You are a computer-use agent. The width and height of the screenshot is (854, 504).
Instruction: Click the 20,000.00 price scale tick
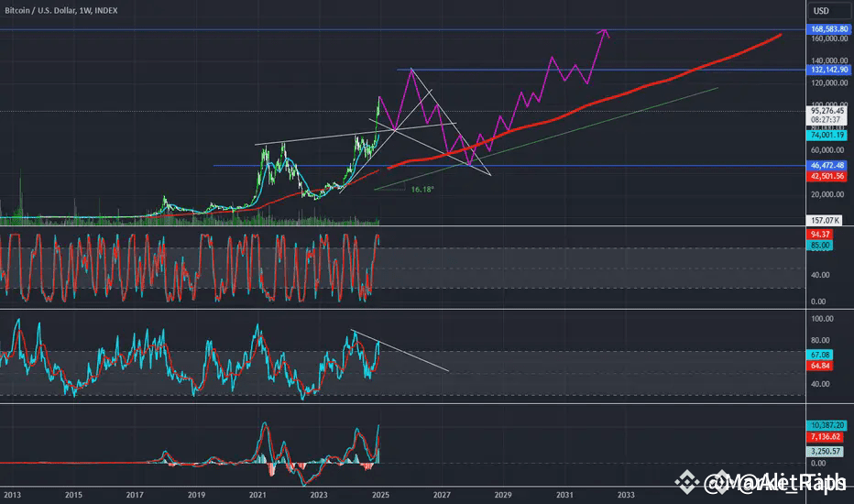(x=829, y=194)
